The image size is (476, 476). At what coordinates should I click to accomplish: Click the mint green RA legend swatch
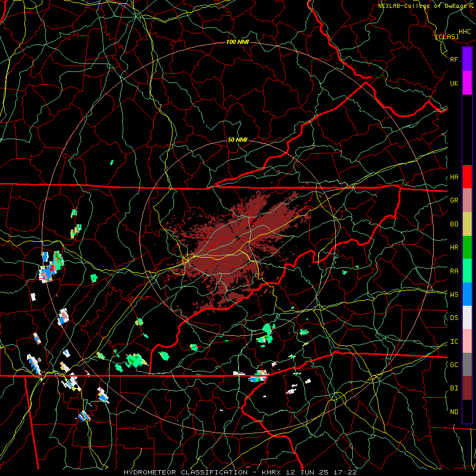(x=467, y=271)
